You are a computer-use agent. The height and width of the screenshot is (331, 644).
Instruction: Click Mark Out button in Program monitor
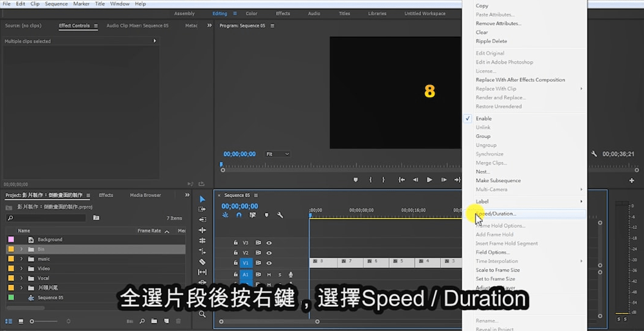[383, 180]
